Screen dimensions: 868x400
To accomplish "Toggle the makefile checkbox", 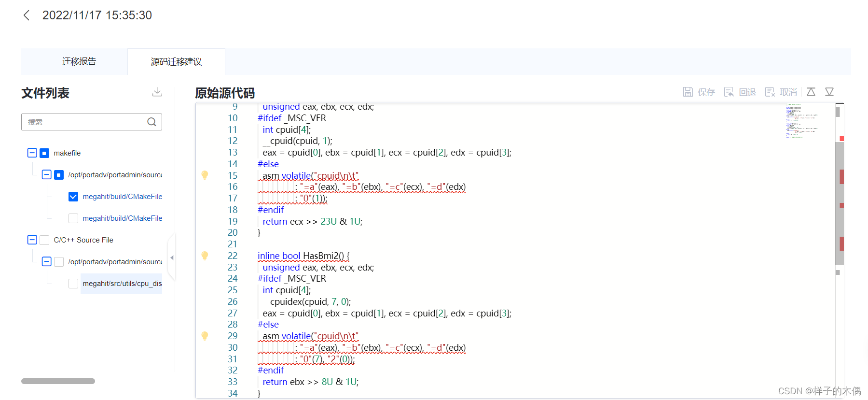I will 44,153.
